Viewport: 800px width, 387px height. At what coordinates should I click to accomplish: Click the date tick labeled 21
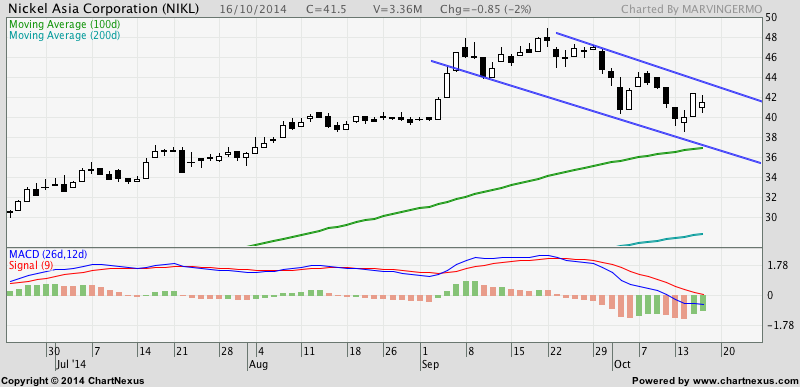coord(182,351)
